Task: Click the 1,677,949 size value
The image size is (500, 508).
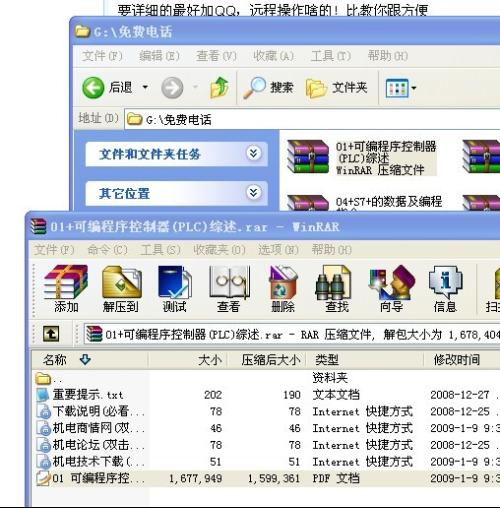Action: (196, 479)
